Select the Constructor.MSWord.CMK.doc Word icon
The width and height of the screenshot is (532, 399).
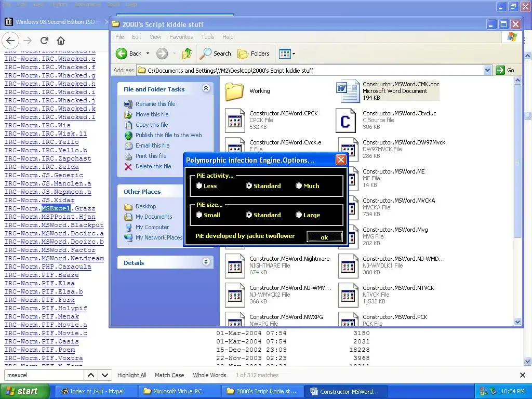click(x=348, y=91)
